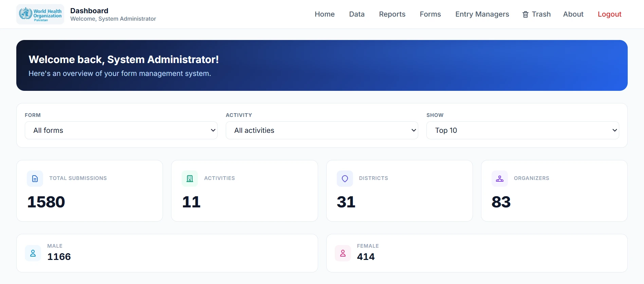Click the Activities building icon
Image resolution: width=644 pixels, height=284 pixels.
[x=190, y=179]
